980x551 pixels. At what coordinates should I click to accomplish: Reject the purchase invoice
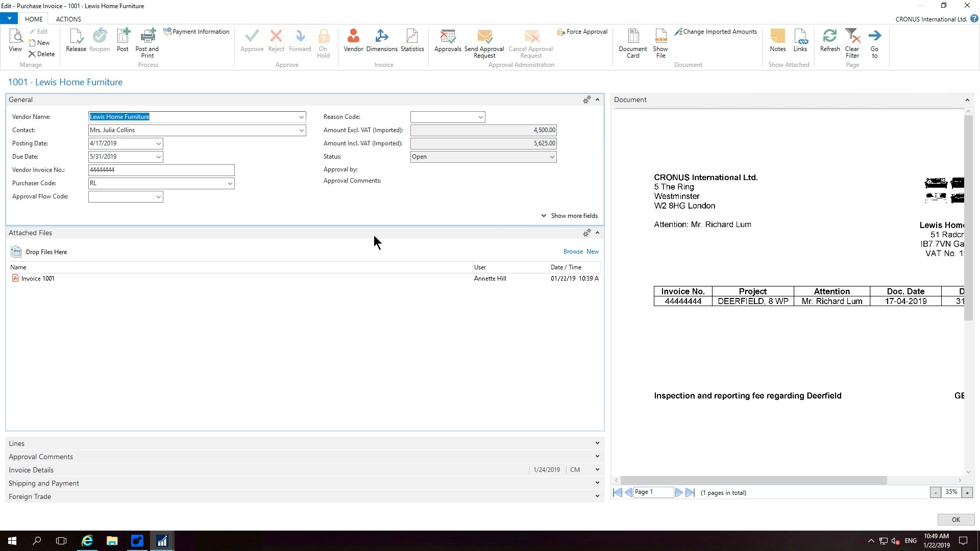pos(276,41)
